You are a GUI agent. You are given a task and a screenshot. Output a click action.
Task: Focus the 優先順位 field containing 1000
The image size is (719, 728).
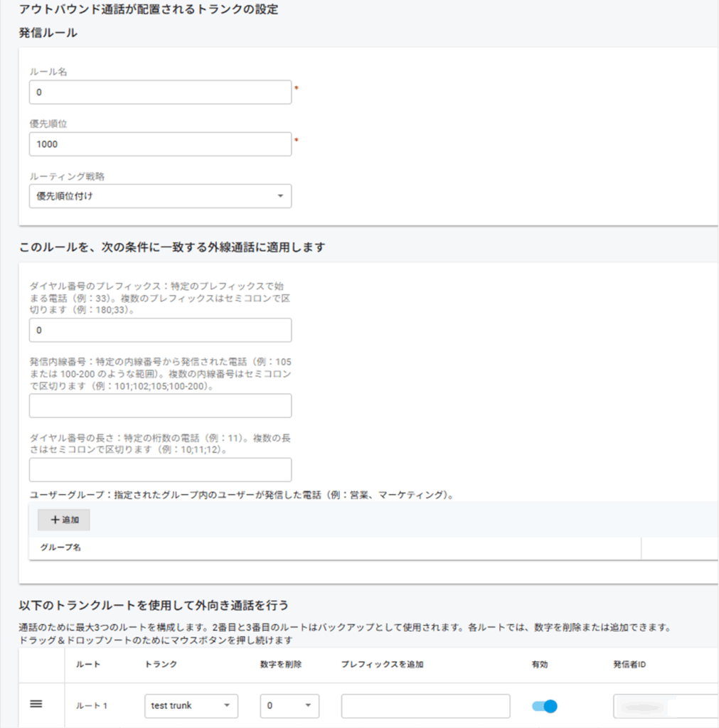[x=160, y=144]
